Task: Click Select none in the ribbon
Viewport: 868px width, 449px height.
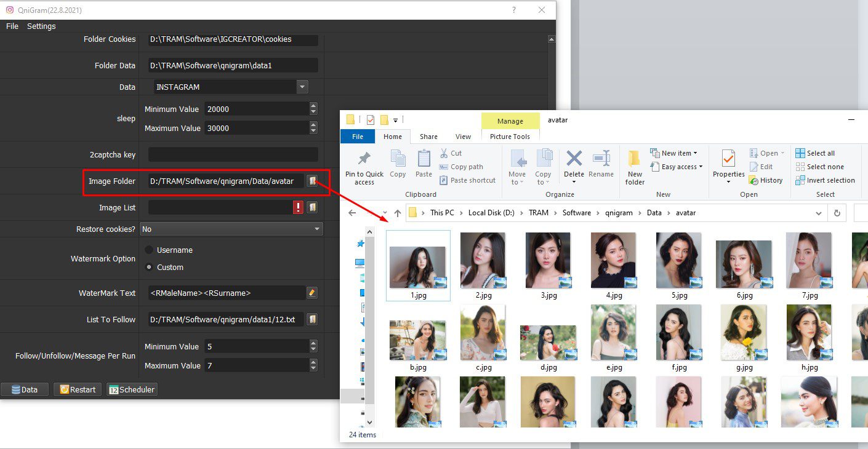Action: click(x=819, y=167)
